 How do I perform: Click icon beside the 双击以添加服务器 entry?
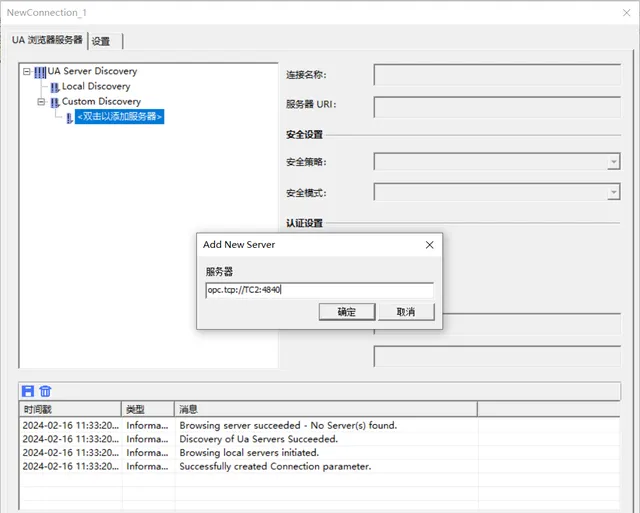tap(69, 118)
